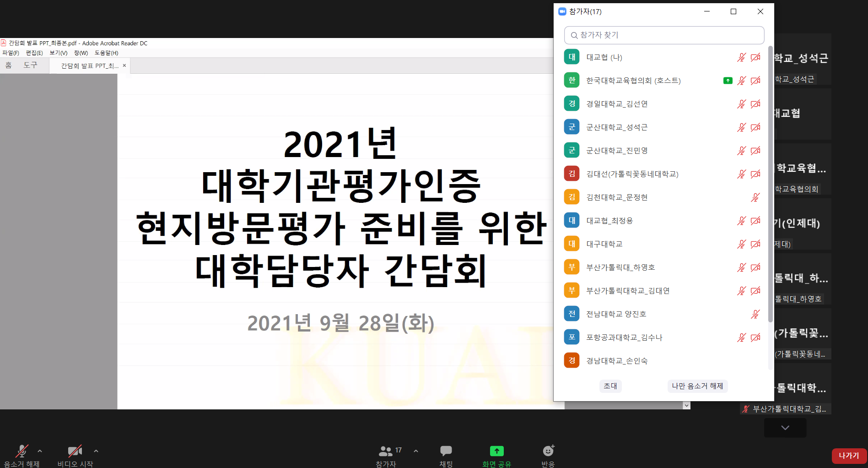868x468 pixels.
Task: Expand the arrow next to participants count
Action: point(416,451)
